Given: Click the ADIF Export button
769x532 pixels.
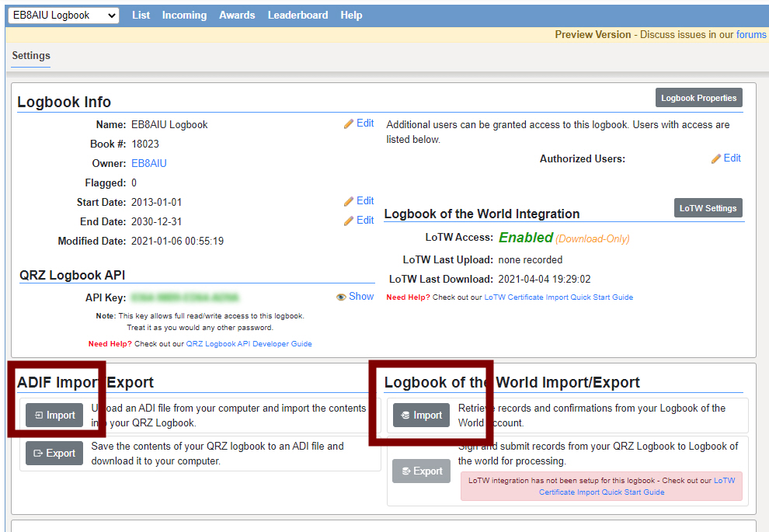Looking at the screenshot, I should click(x=54, y=454).
